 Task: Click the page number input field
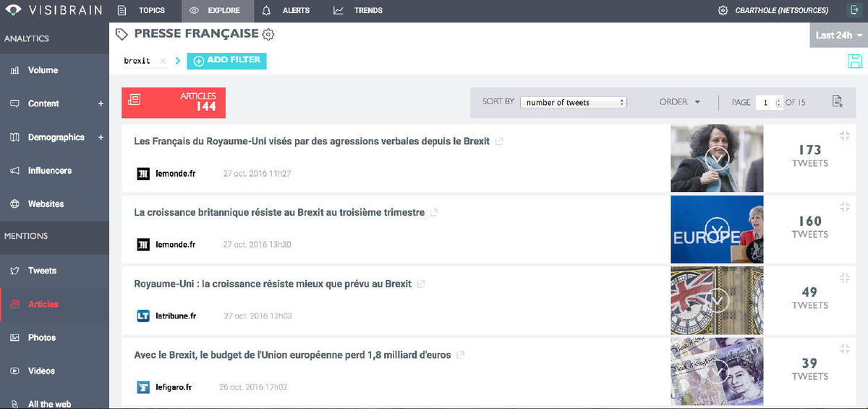(x=765, y=103)
